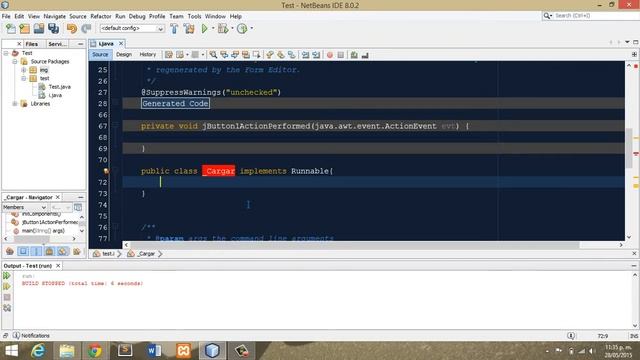This screenshot has width=640, height=360.
Task: Click the Open Project toolbar icon
Action: pyautogui.click(x=39, y=28)
